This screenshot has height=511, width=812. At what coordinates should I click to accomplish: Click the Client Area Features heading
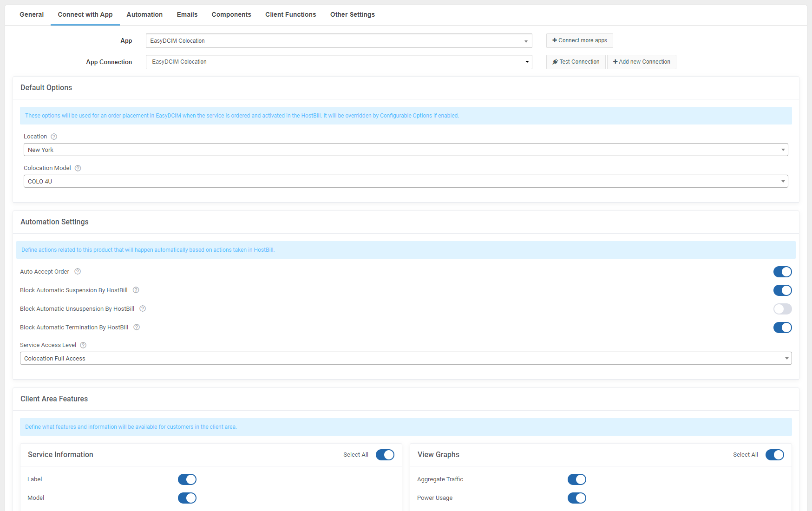(54, 399)
